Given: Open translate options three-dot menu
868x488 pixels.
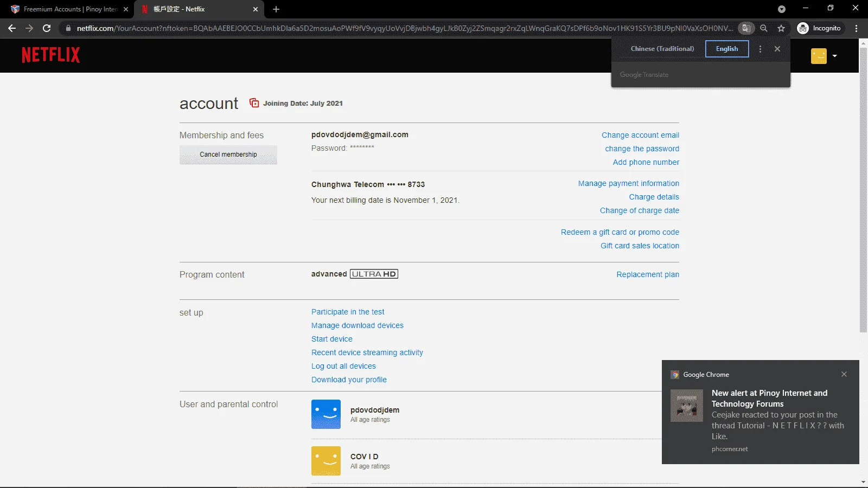Looking at the screenshot, I should tap(760, 49).
